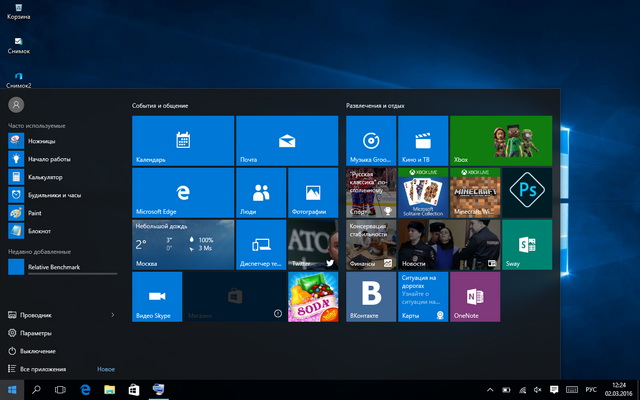Image resolution: width=640 pixels, height=400 pixels.
Task: Open the touch keyboard tray icon
Action: [x=572, y=390]
